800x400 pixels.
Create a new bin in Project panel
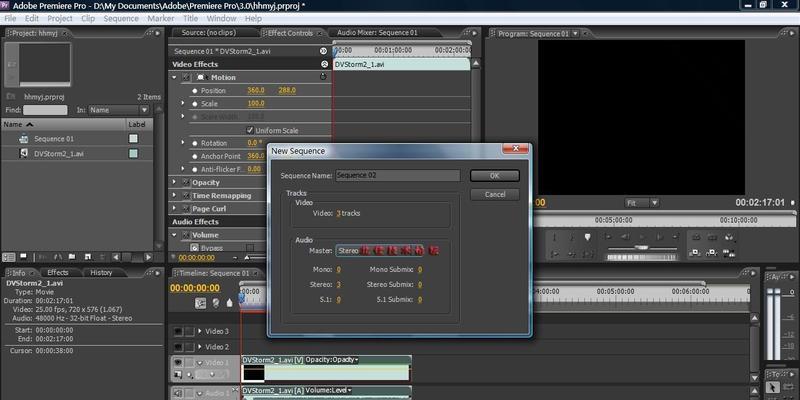pyautogui.click(x=72, y=257)
